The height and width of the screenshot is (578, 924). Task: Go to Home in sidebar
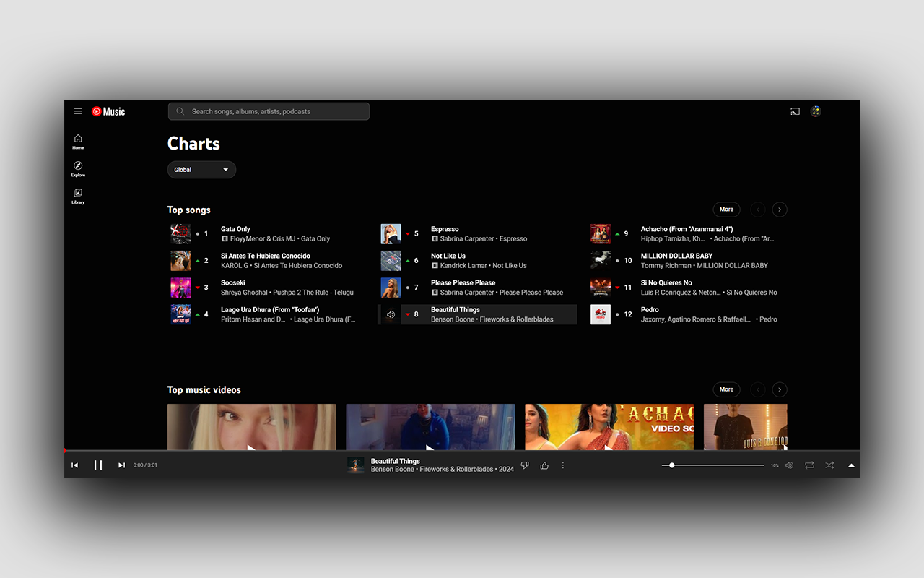pos(78,142)
